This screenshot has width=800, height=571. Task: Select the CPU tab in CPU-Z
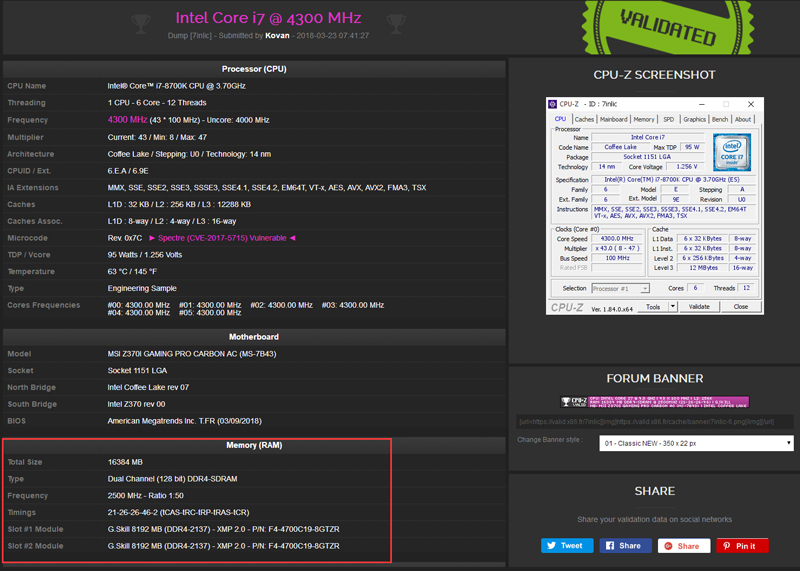pos(560,119)
